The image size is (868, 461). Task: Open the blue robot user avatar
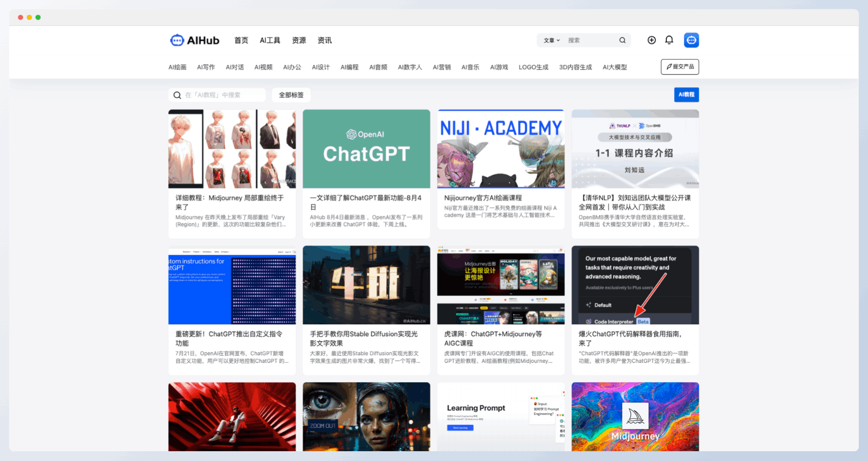tap(691, 40)
